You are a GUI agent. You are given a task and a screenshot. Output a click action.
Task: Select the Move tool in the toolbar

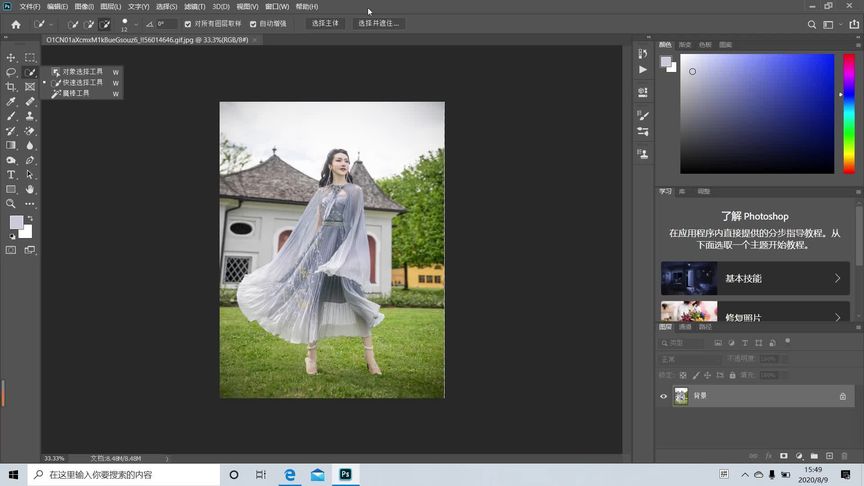pyautogui.click(x=11, y=58)
